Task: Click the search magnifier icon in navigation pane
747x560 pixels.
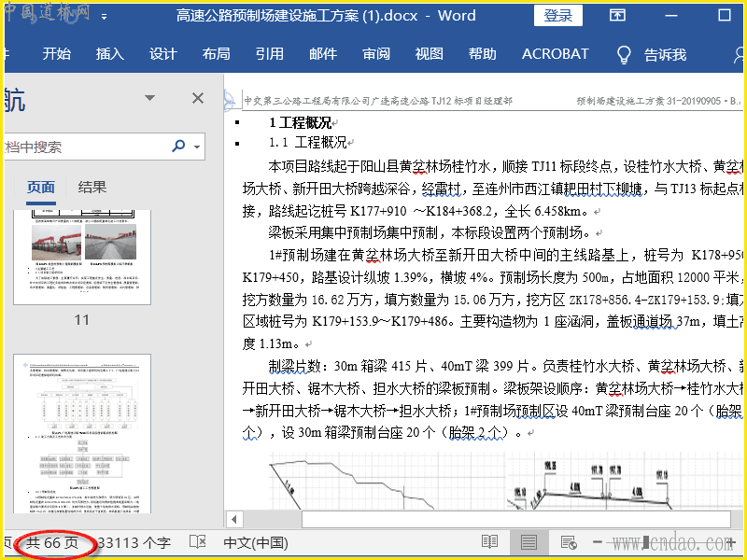Action: [x=178, y=147]
